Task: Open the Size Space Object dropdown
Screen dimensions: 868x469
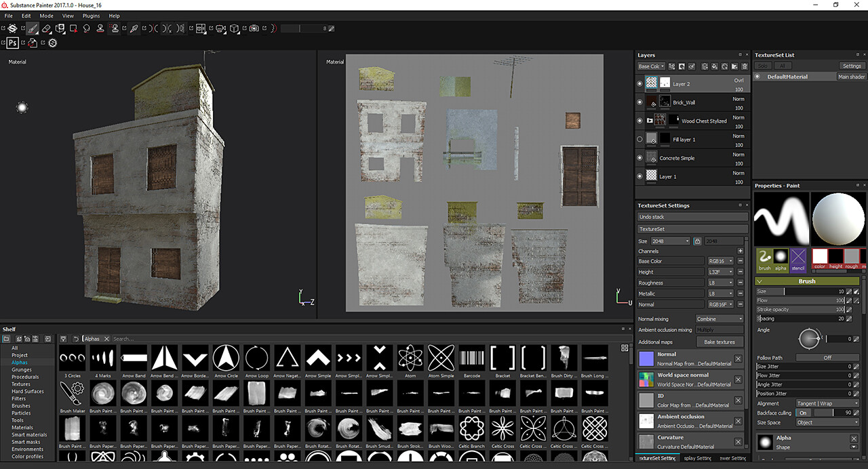Action: (x=827, y=422)
